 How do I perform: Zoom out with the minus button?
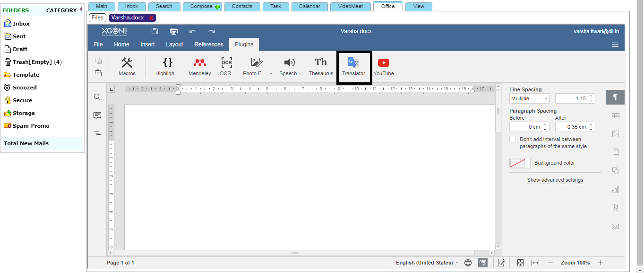click(550, 263)
